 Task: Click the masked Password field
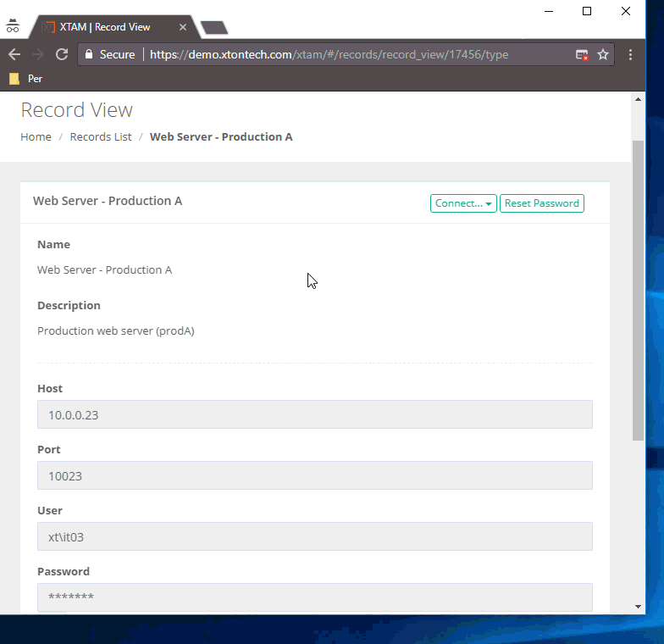pos(314,597)
